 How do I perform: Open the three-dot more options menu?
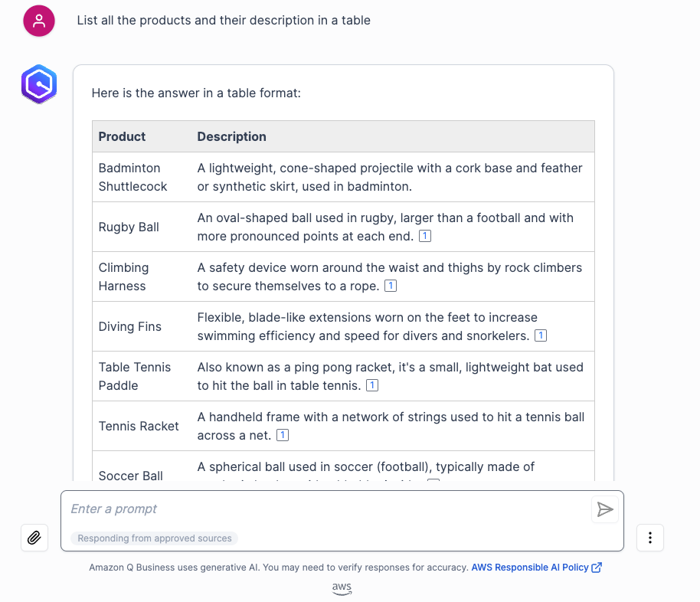click(650, 538)
